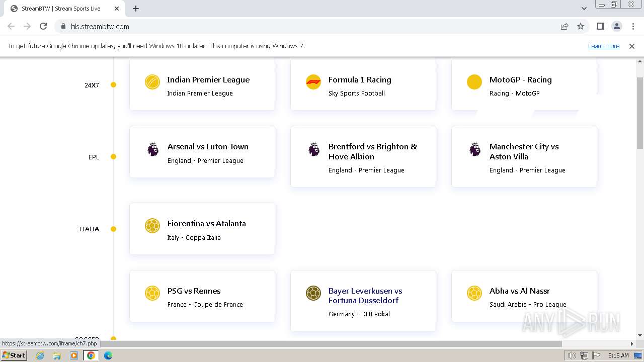Click scroll right arrow on horizontal scrollbar
Screen dimensions: 644x362
click(x=632, y=344)
